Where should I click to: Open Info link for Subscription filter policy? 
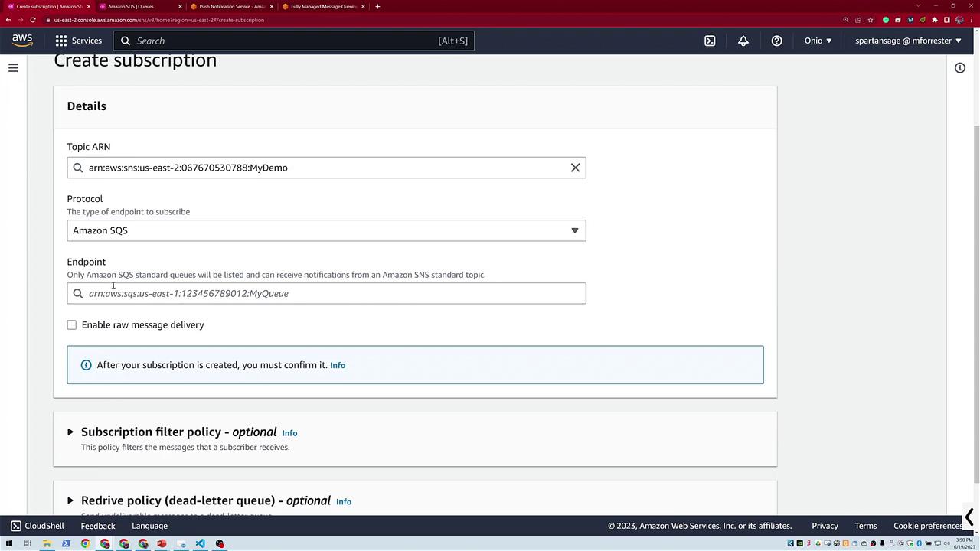(x=289, y=433)
